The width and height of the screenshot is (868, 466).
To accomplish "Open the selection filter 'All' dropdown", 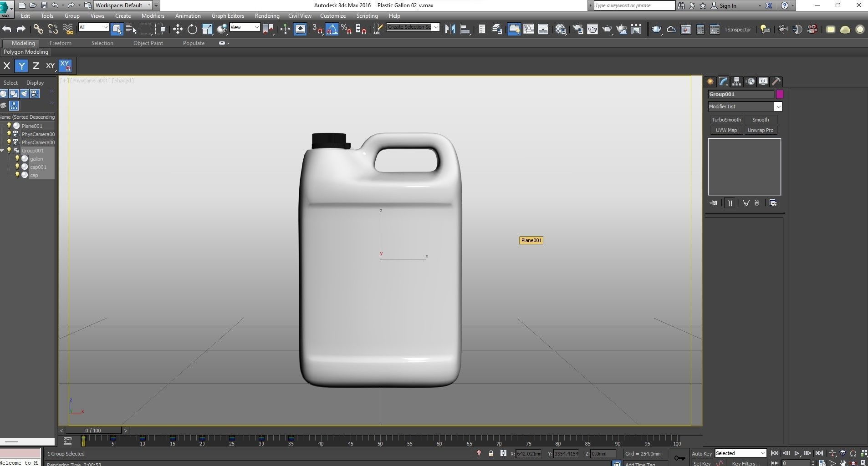I will point(93,27).
